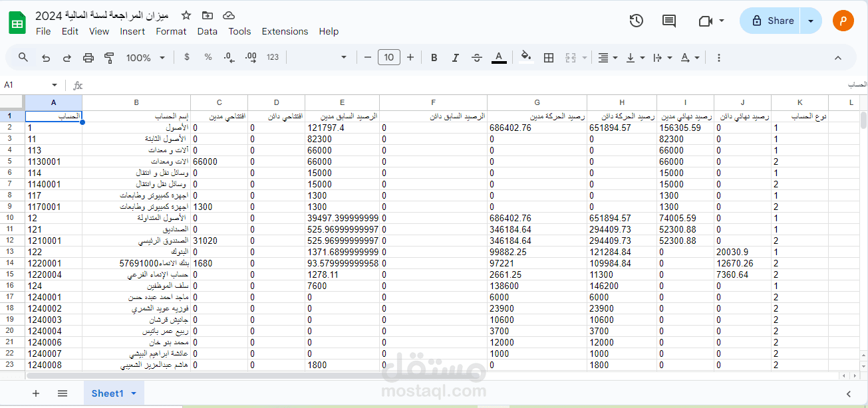Open the Name box dropdown arrow
Viewport: 868px width, 408px height.
tap(55, 85)
